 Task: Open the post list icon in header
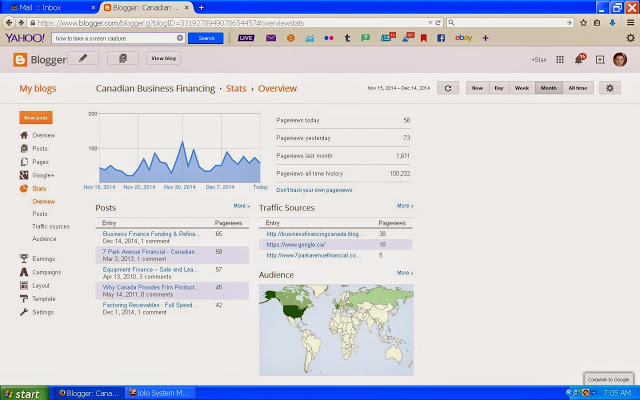click(122, 59)
